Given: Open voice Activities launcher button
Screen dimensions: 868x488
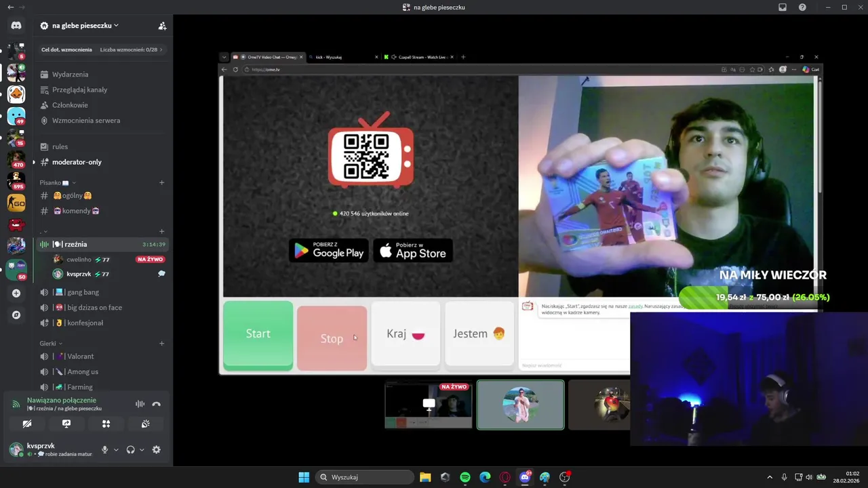Looking at the screenshot, I should (106, 424).
